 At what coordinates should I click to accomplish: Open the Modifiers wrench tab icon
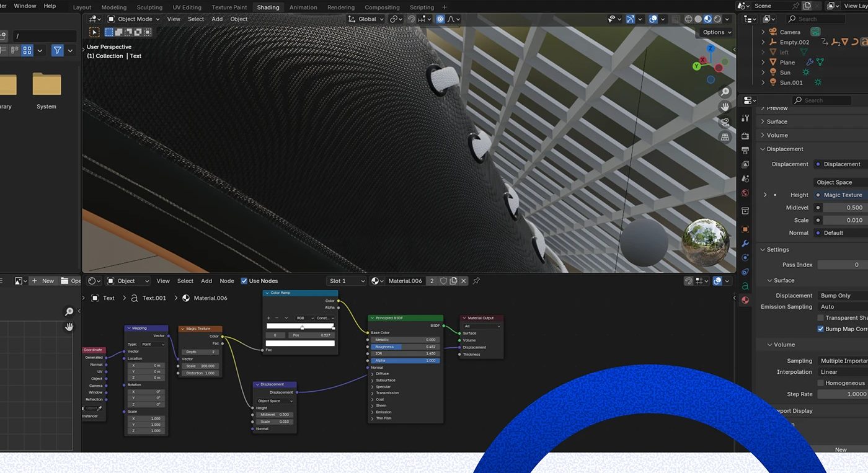(x=745, y=244)
